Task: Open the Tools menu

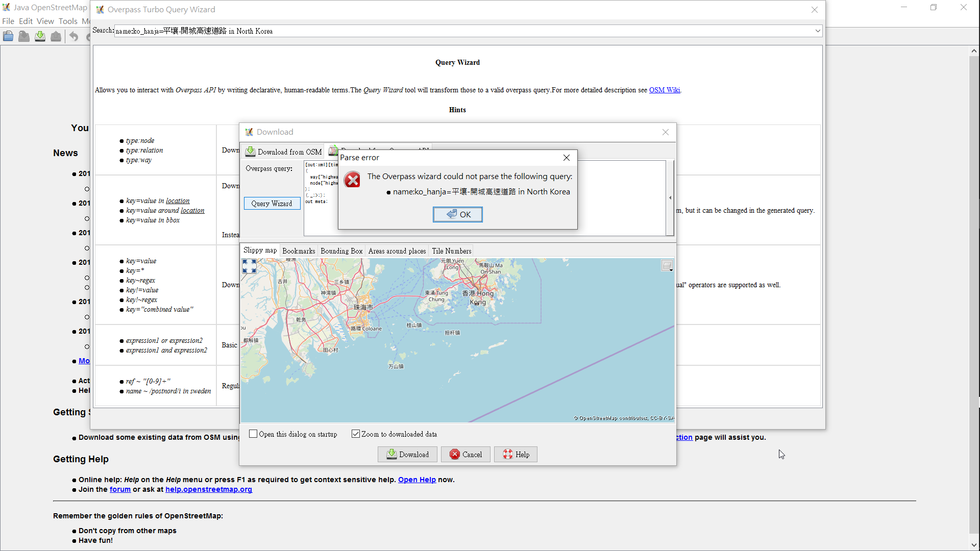Action: 68,21
